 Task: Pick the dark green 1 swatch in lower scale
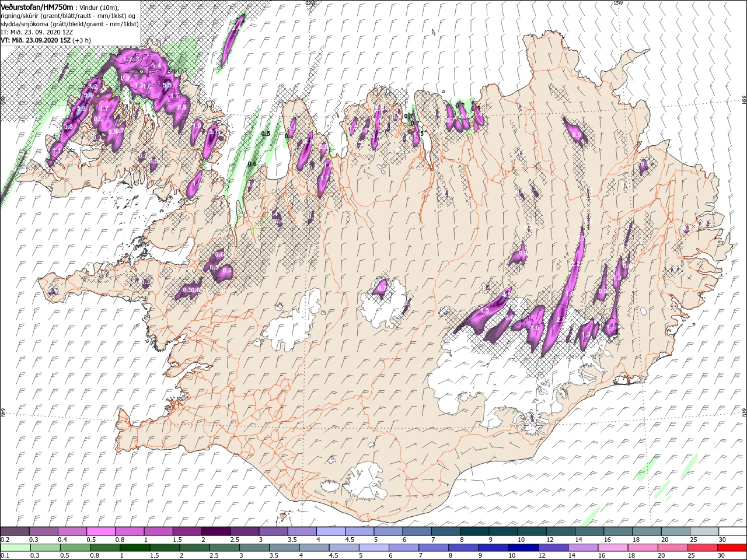(x=134, y=548)
